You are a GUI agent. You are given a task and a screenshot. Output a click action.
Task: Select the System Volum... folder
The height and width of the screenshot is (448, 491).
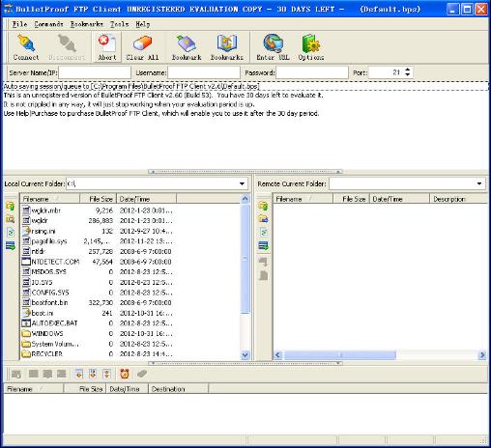point(55,344)
